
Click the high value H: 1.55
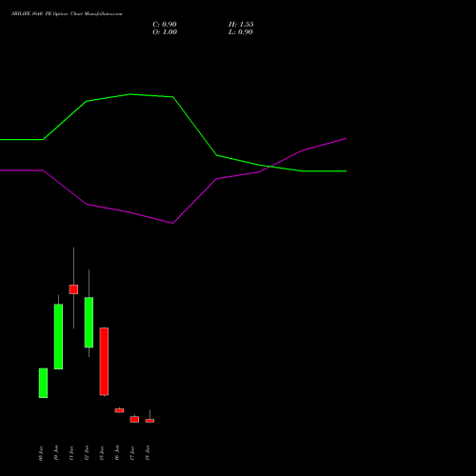point(241,25)
